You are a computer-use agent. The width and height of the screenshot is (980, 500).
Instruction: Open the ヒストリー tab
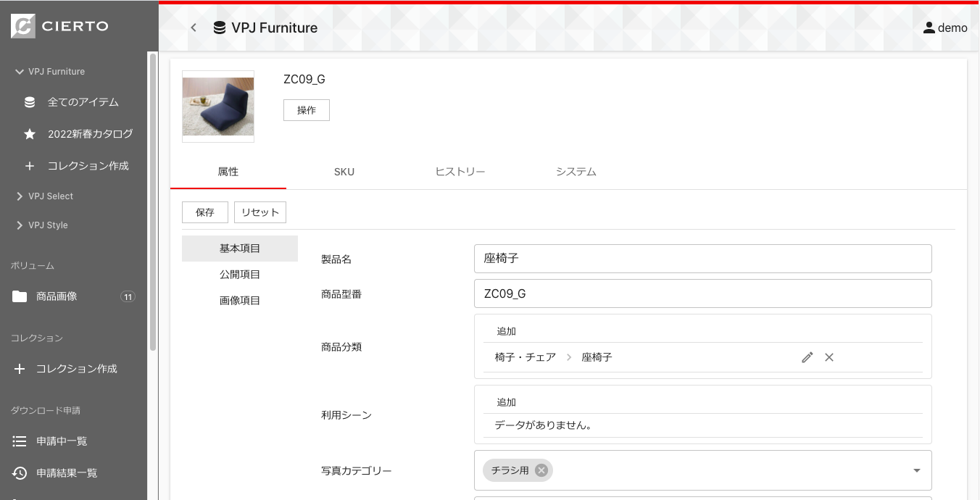tap(460, 172)
